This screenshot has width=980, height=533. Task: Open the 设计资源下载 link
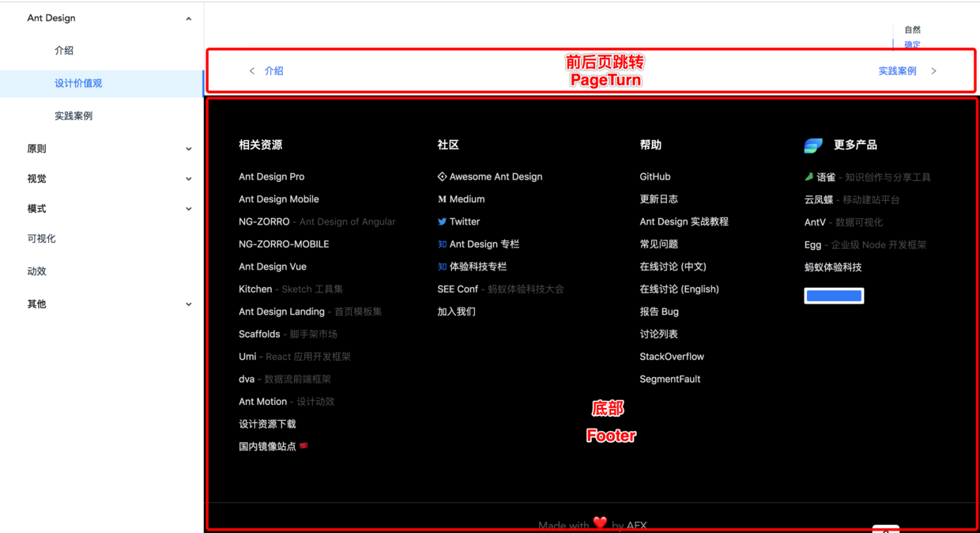[x=267, y=424]
